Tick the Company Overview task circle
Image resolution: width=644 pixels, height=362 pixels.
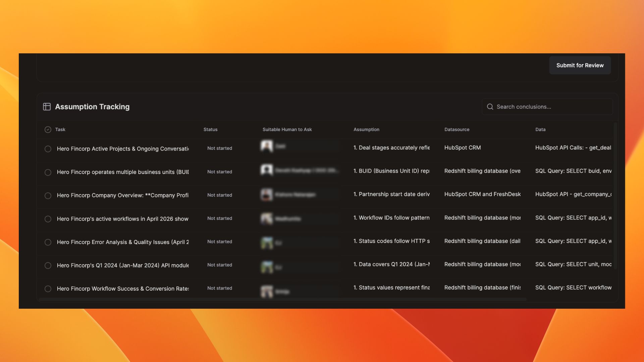(x=48, y=195)
